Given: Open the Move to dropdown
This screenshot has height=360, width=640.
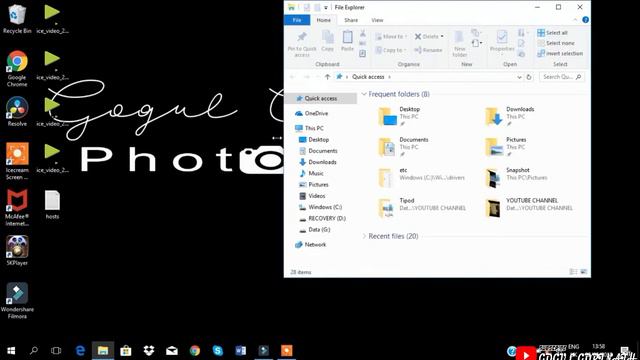Looking at the screenshot, I should pyautogui.click(x=391, y=36).
